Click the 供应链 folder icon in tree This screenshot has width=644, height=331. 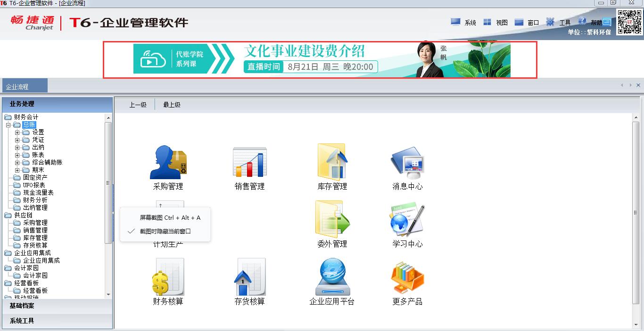click(8, 215)
